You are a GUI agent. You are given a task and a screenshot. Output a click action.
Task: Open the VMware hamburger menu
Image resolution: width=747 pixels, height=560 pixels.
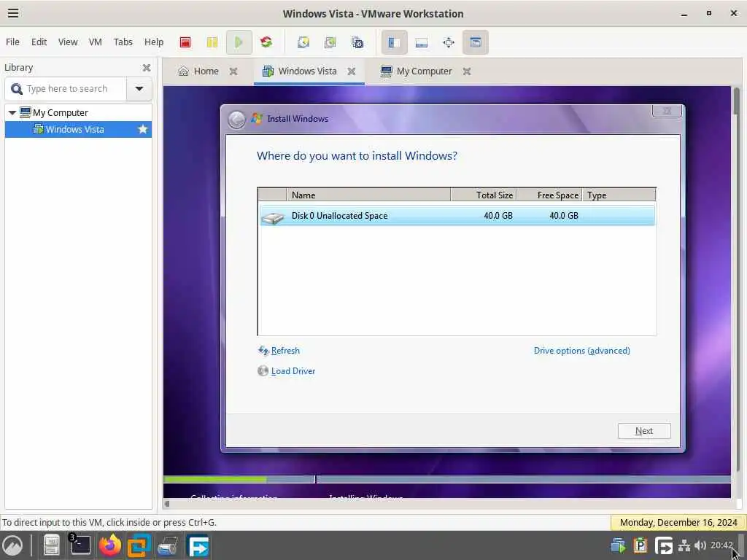[x=13, y=13]
